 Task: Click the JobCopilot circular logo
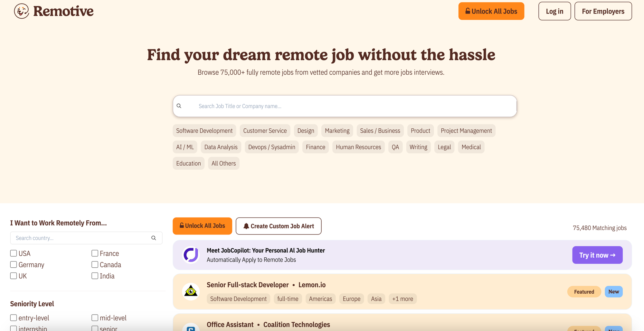[191, 255]
